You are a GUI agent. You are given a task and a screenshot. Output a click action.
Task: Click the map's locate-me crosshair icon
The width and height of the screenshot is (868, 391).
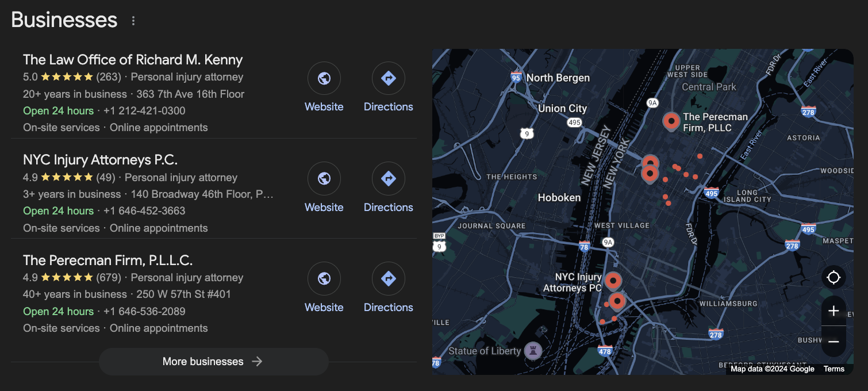(834, 278)
